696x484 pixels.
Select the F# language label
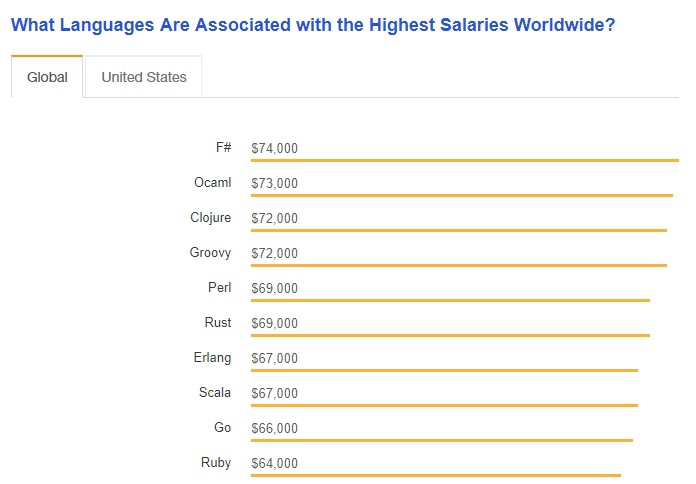pos(223,147)
